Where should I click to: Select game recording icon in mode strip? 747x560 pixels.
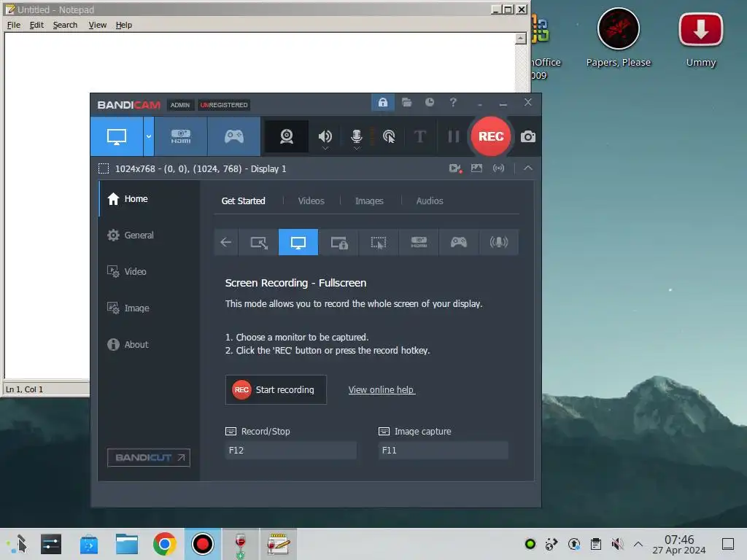point(459,242)
